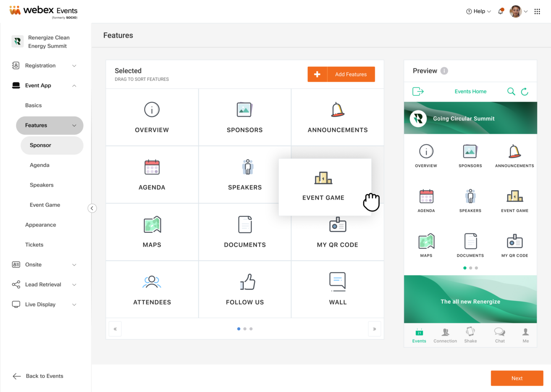Image resolution: width=551 pixels, height=392 pixels.
Task: Open the Wall feature tile
Action: [x=338, y=289]
